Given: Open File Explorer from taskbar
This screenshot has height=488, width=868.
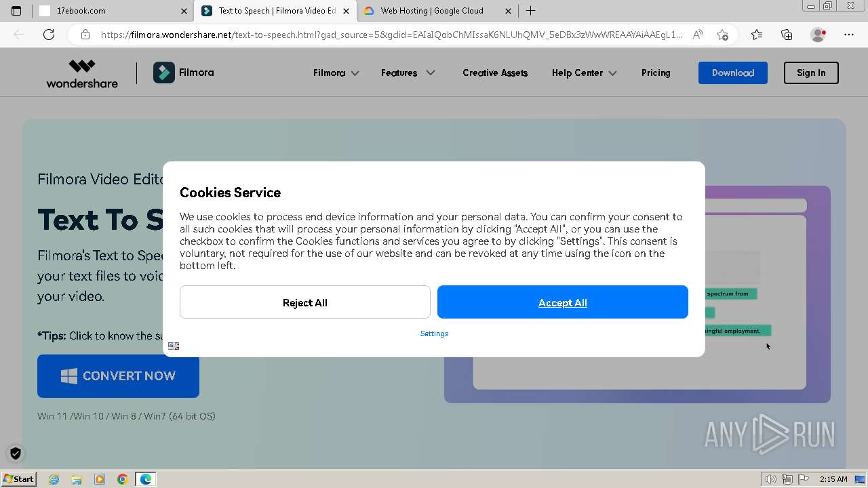Looking at the screenshot, I should click(x=77, y=479).
